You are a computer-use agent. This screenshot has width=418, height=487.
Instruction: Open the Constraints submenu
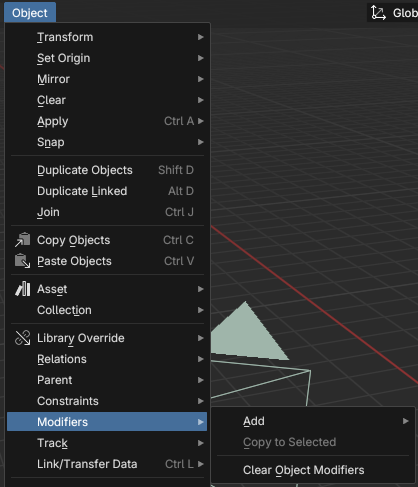tap(107, 401)
